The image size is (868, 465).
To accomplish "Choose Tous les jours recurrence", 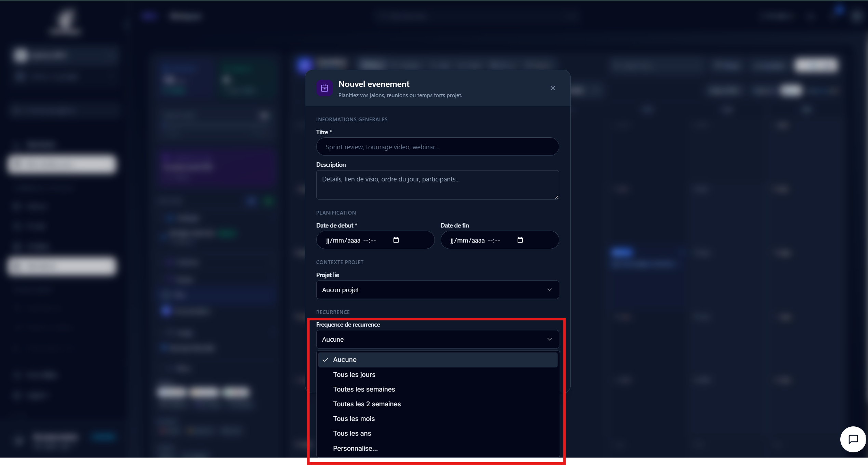I will point(354,374).
